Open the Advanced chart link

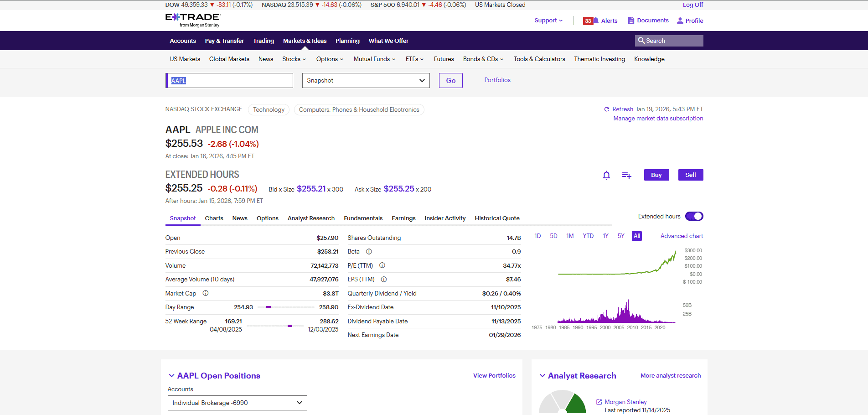pos(682,236)
